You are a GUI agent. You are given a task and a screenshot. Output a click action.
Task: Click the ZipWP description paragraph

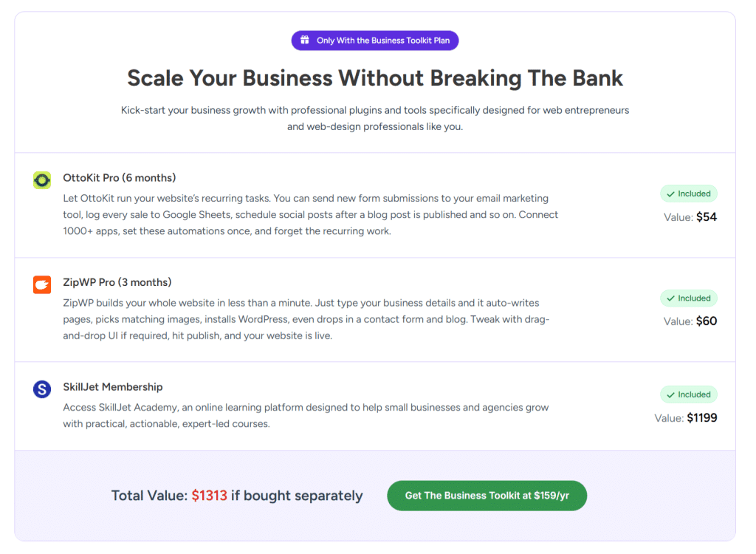tap(306, 319)
